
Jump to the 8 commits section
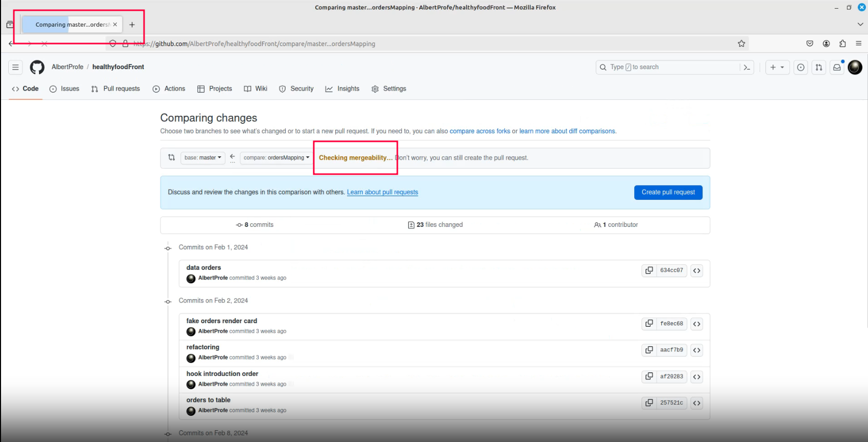(254, 225)
